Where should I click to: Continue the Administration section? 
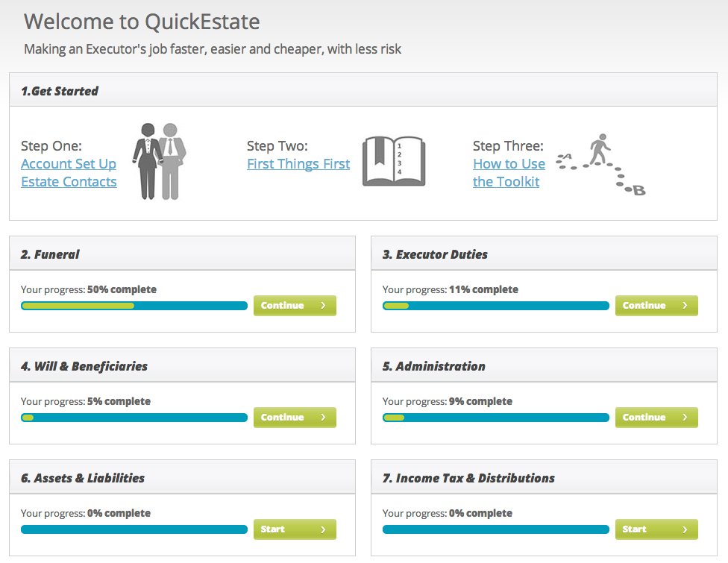[x=656, y=418]
